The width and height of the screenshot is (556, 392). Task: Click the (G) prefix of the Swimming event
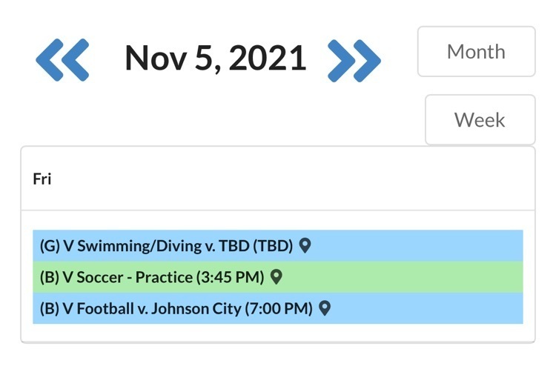(x=49, y=246)
